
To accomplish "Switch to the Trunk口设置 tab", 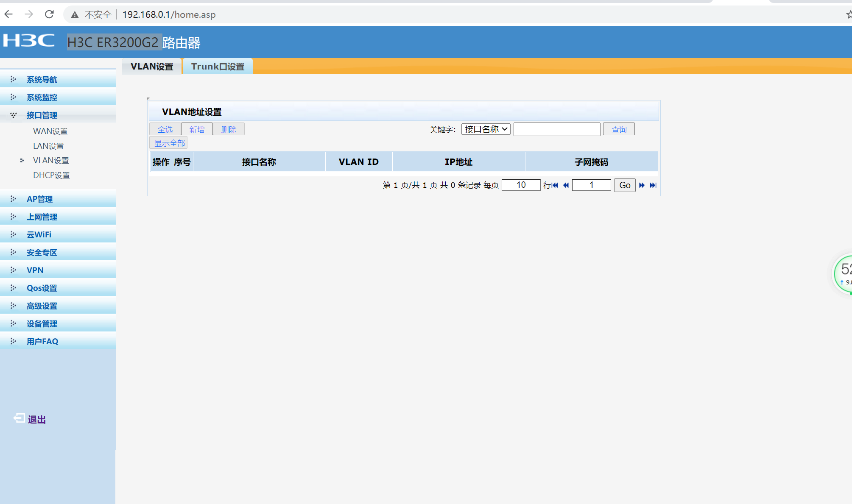I will [218, 67].
